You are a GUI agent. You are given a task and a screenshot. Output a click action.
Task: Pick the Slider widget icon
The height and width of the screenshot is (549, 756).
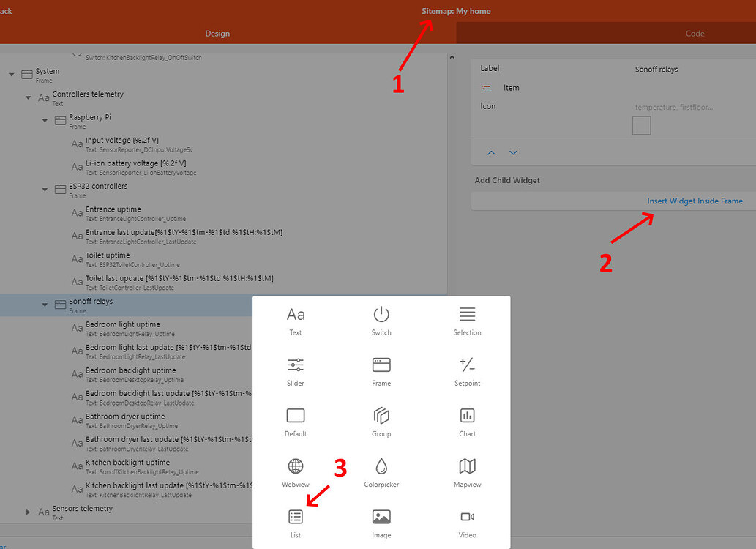pos(296,365)
